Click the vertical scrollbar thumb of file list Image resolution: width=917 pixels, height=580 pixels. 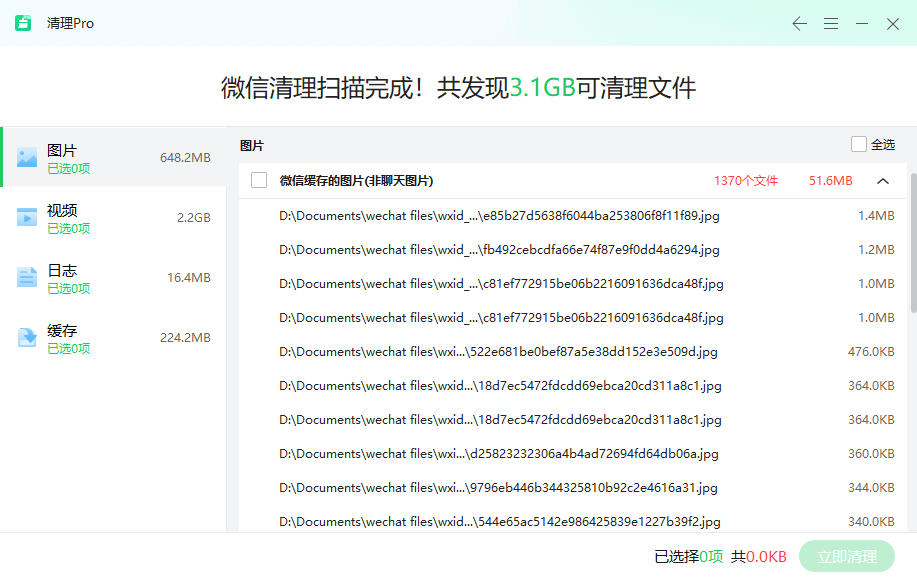click(x=913, y=243)
